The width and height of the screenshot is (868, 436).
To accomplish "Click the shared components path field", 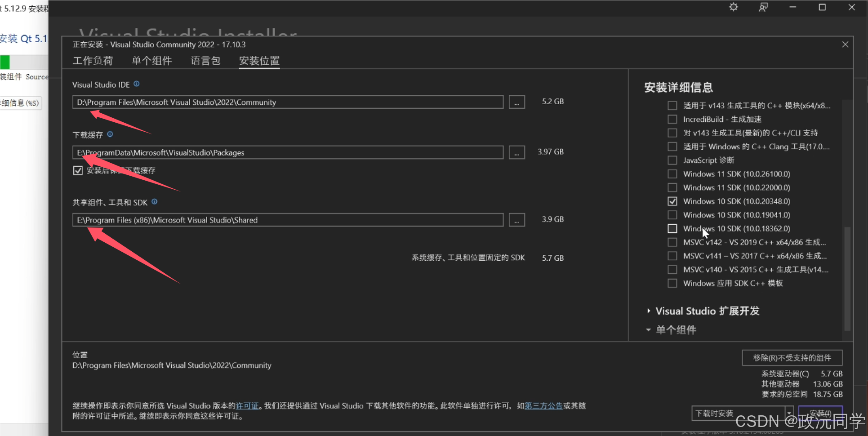I will tap(288, 220).
